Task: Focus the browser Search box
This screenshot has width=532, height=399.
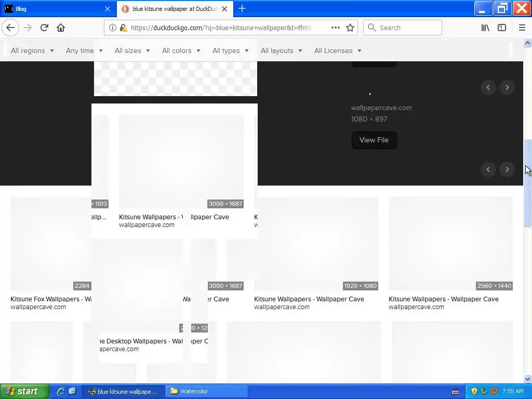Action: [x=403, y=28]
